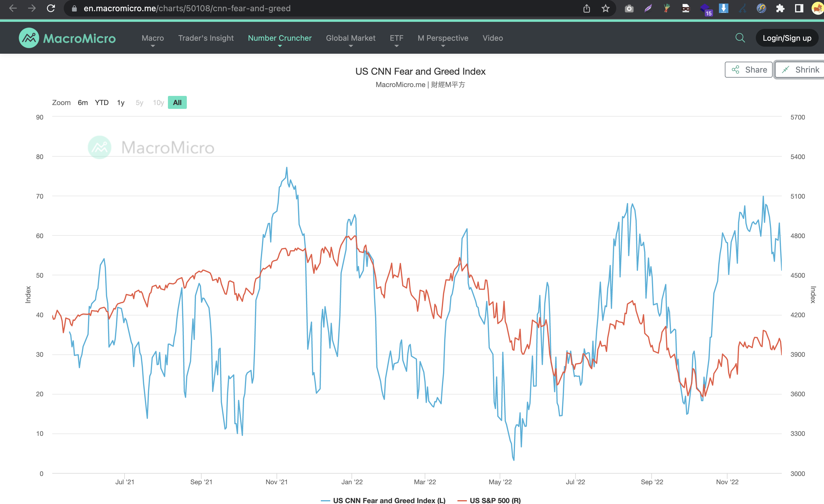This screenshot has height=504, width=824.
Task: Select the 10y zoom option
Action: pyautogui.click(x=158, y=103)
